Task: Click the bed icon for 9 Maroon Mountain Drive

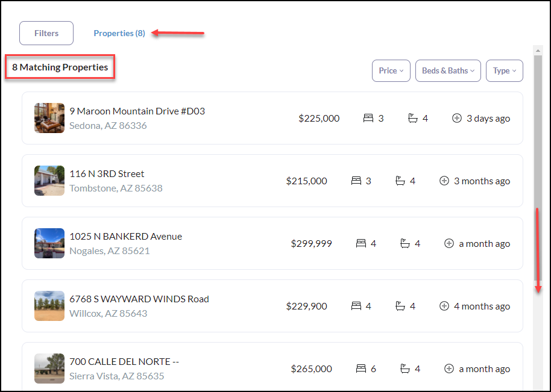Action: [x=368, y=119]
